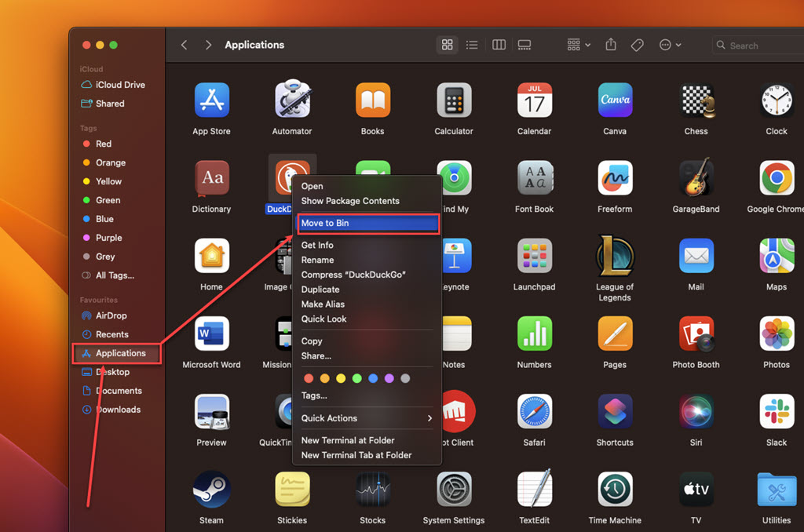The height and width of the screenshot is (532, 804).
Task: Switch Finder to column view
Action: tap(499, 45)
